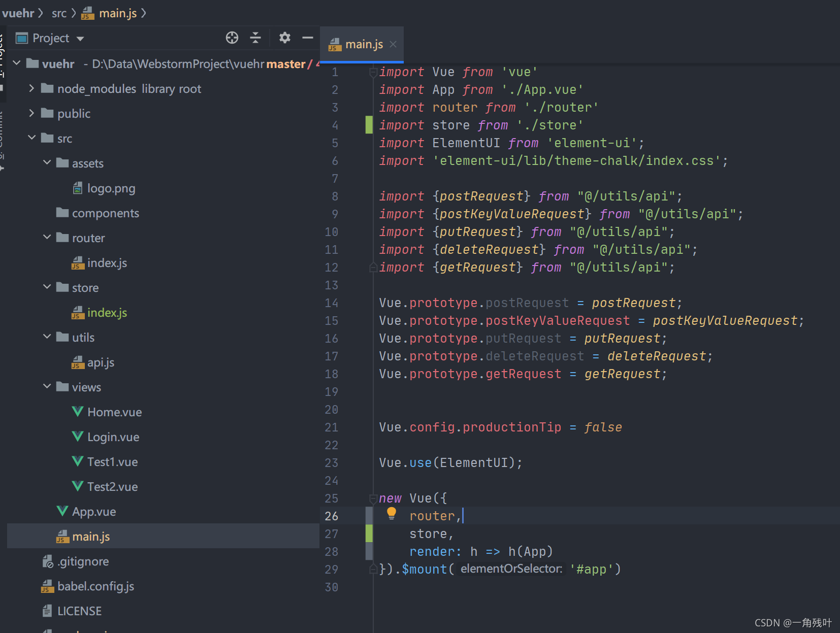Click main.js in the breadcrumb path
This screenshot has width=840, height=633.
point(118,13)
